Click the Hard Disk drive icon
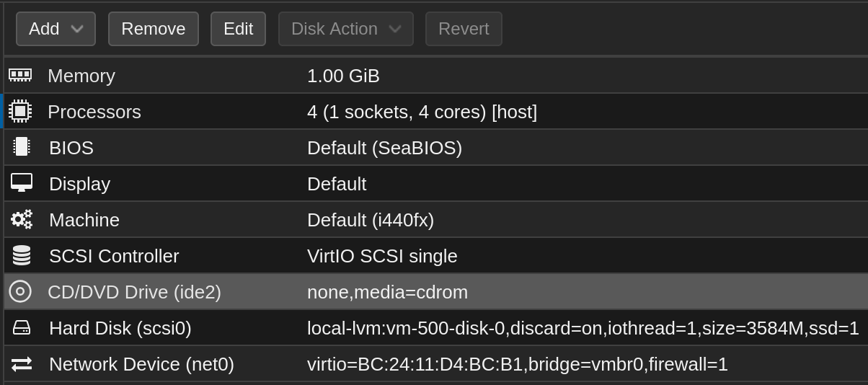 (22, 327)
